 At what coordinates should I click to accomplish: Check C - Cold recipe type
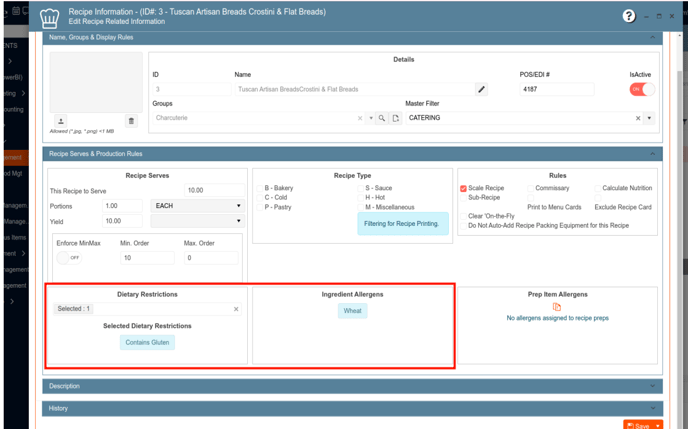point(259,198)
